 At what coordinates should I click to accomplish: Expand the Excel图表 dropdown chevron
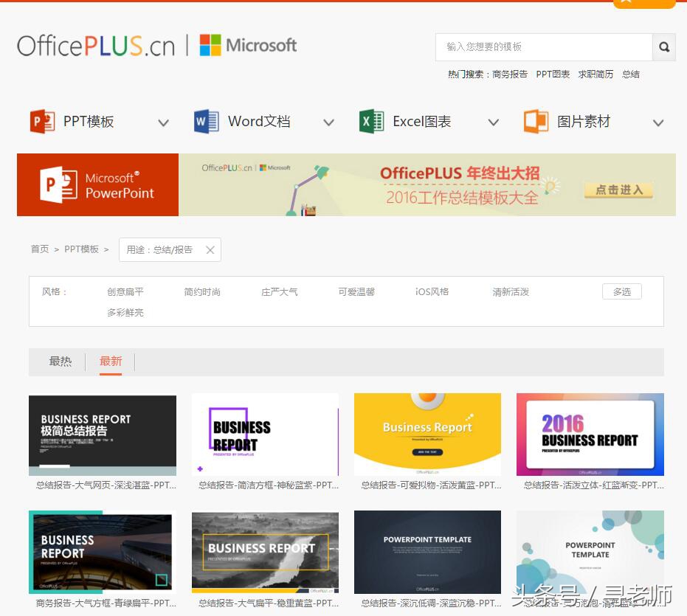pyautogui.click(x=494, y=122)
